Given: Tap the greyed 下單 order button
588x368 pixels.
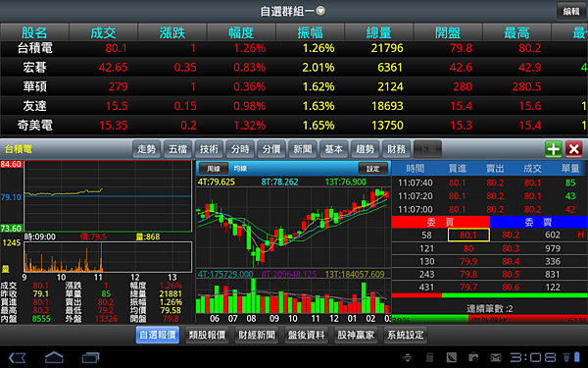Looking at the screenshot, I should pyautogui.click(x=427, y=149).
